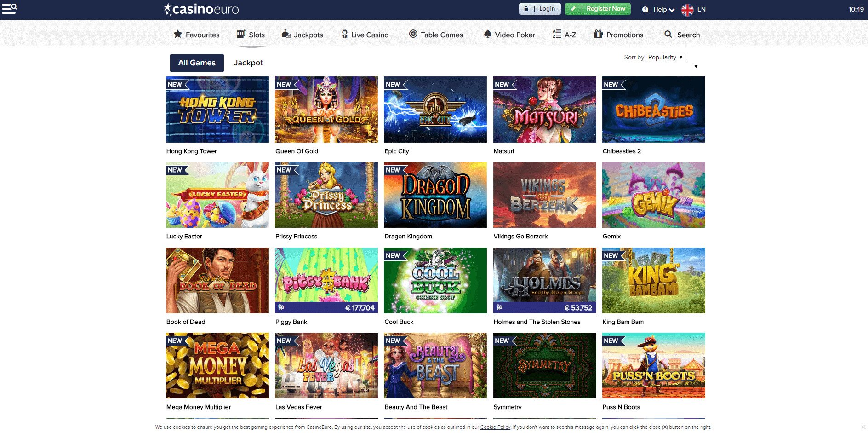Open the EN language selector flag
This screenshot has width=868, height=433.
[x=687, y=9]
